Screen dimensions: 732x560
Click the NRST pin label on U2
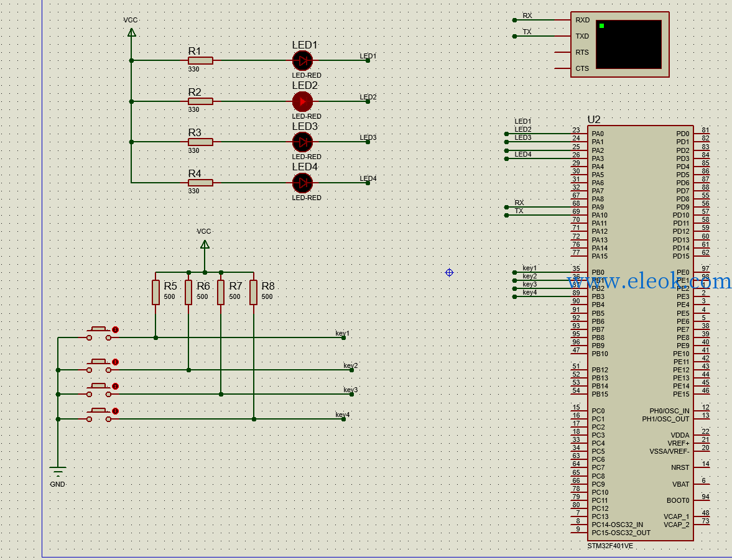coord(680,467)
